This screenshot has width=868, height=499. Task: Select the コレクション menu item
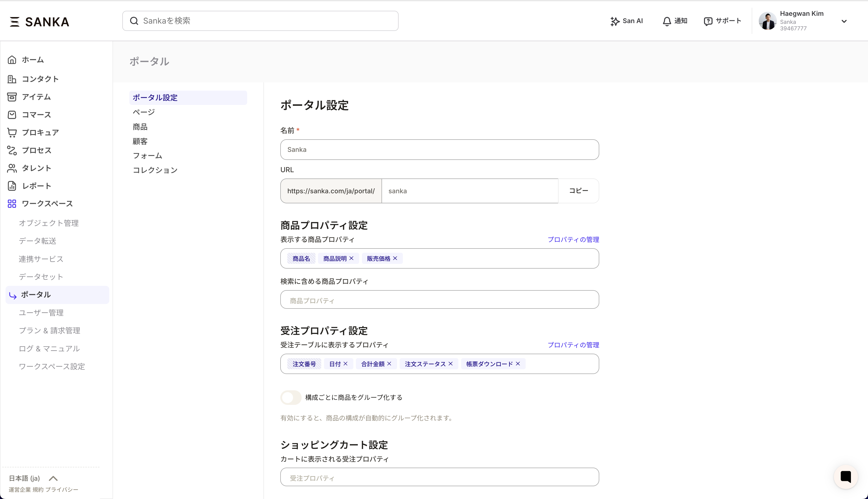coord(155,170)
